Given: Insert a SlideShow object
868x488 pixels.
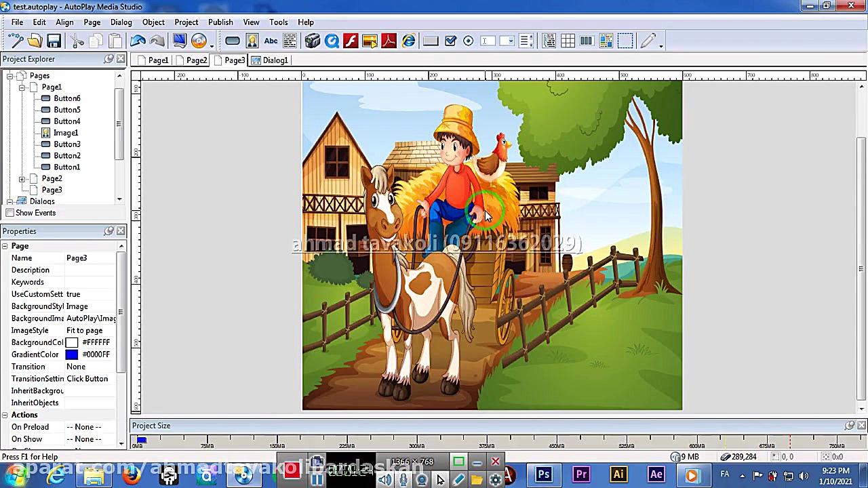Looking at the screenshot, I should click(x=370, y=41).
